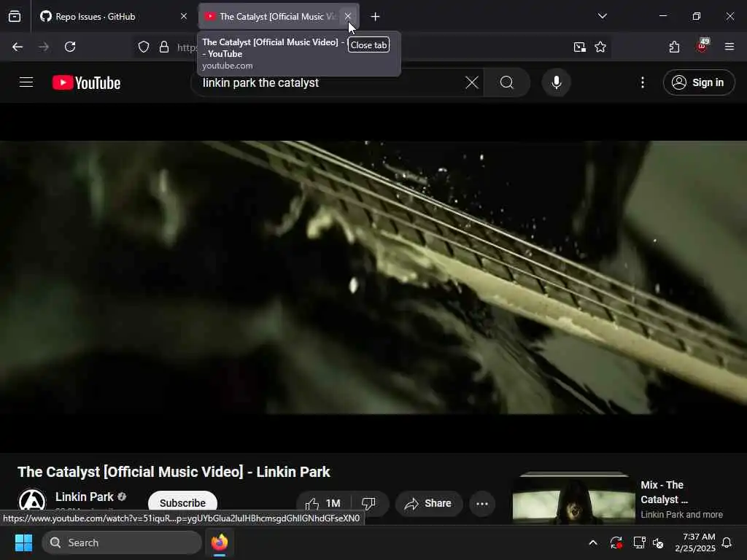Go back to previous page
Image resolution: width=747 pixels, height=560 pixels.
(18, 47)
